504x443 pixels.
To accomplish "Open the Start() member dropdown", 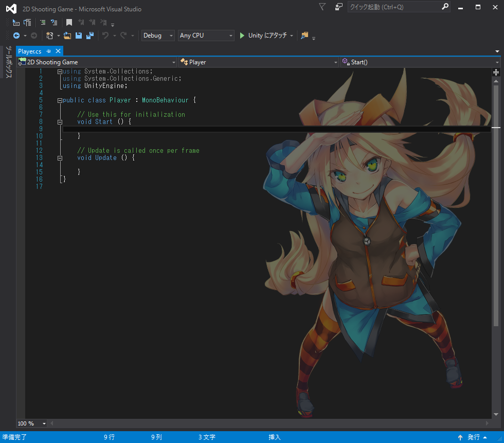I will pyautogui.click(x=421, y=62).
